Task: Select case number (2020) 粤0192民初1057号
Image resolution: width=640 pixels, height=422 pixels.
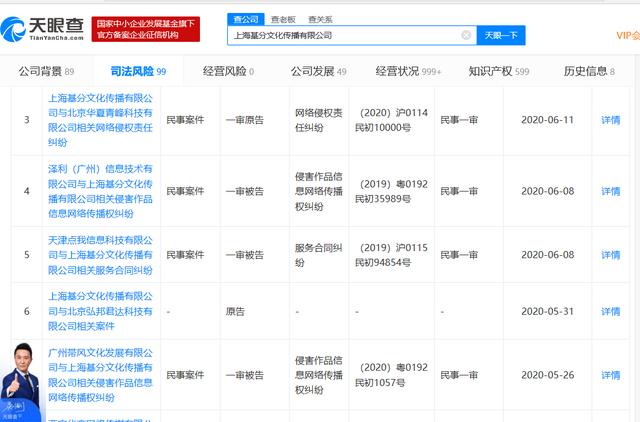Action: [391, 375]
